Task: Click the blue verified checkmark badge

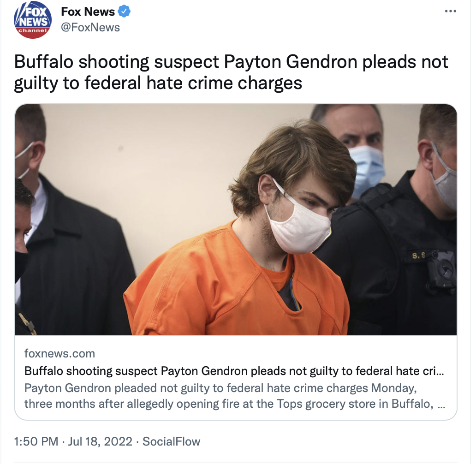Action: click(x=124, y=12)
